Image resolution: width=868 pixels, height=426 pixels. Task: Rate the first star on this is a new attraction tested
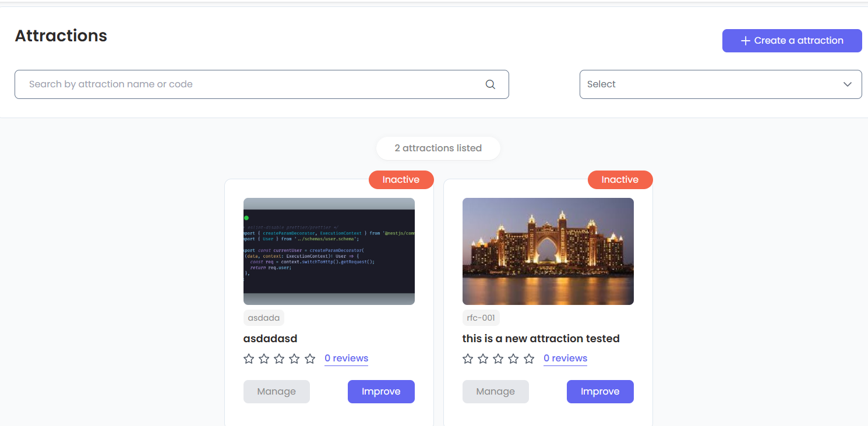coord(468,359)
